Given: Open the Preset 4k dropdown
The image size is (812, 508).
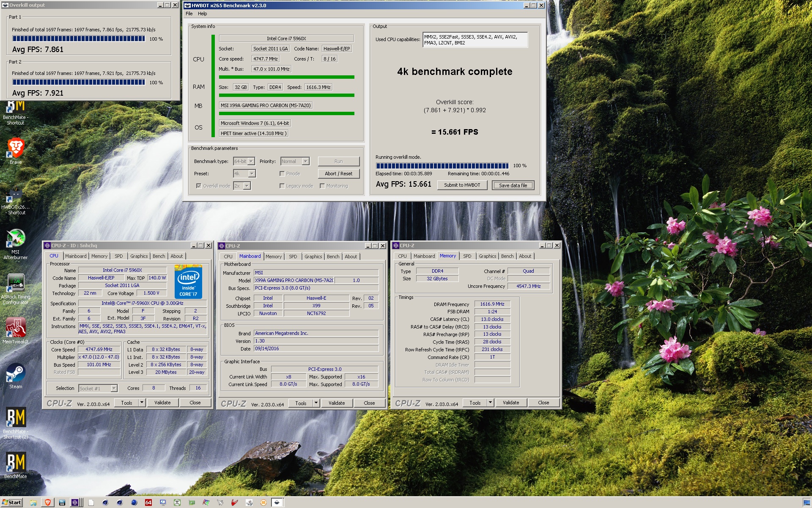Looking at the screenshot, I should click(x=252, y=174).
